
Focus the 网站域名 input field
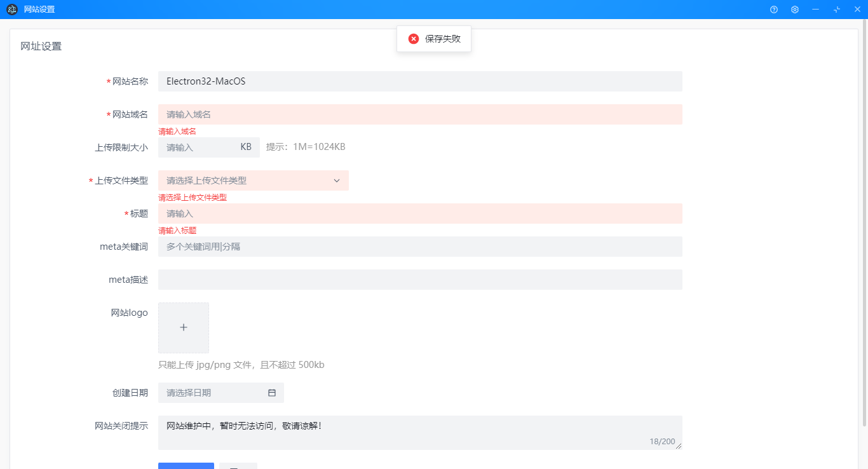click(x=419, y=114)
